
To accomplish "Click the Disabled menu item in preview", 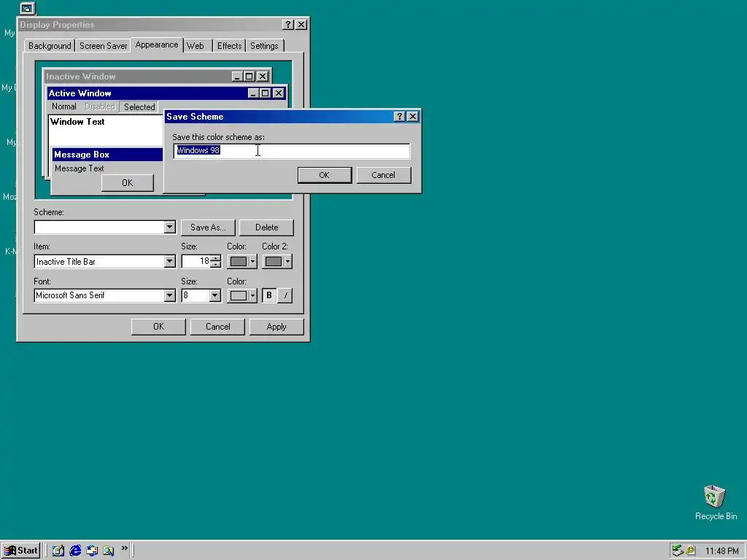I will pos(99,106).
